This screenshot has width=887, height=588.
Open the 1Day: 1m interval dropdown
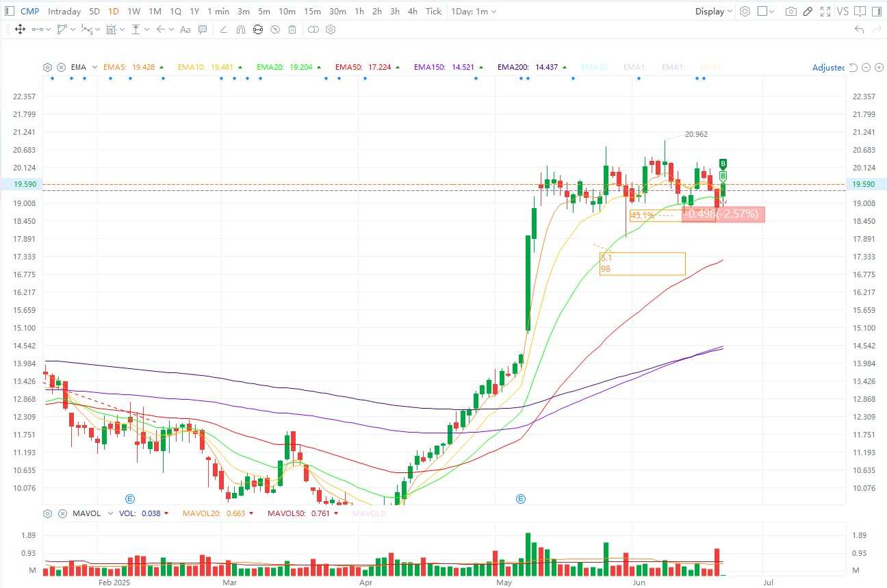point(474,12)
